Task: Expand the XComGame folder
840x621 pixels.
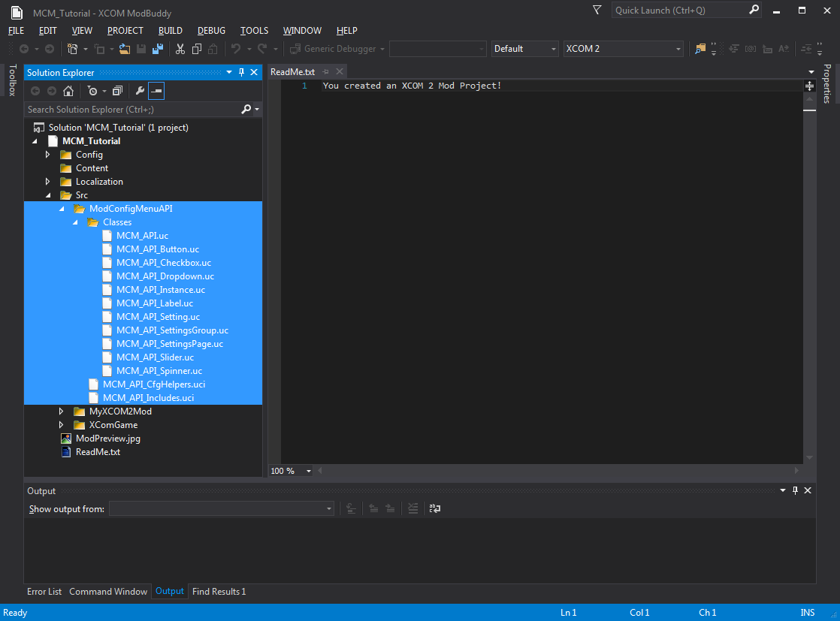Action: point(61,425)
